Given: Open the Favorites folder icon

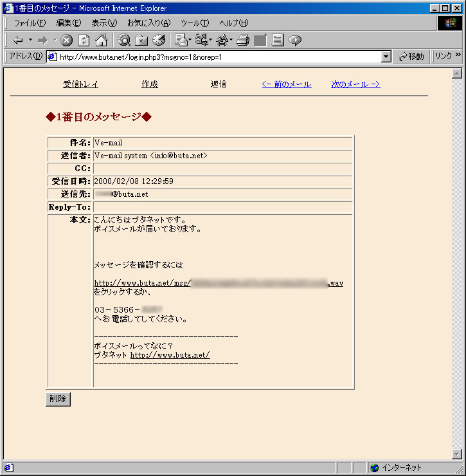Looking at the screenshot, I should (x=141, y=40).
